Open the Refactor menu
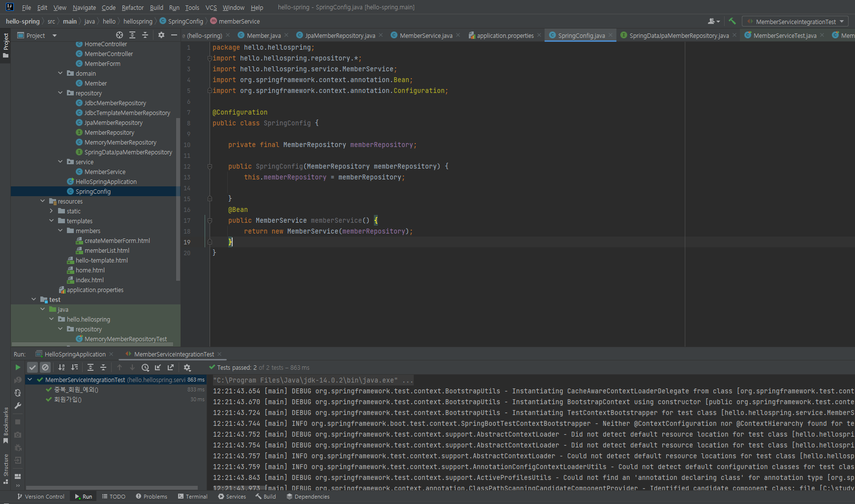This screenshot has height=504, width=855. pos(133,7)
